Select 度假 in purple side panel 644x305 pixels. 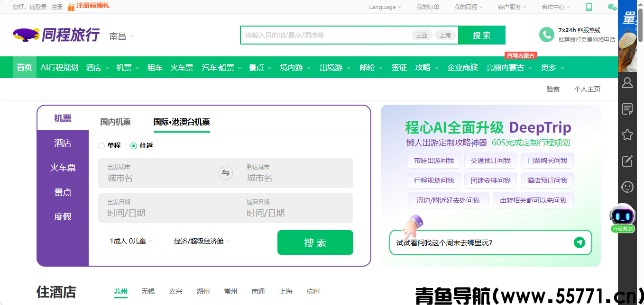(63, 217)
